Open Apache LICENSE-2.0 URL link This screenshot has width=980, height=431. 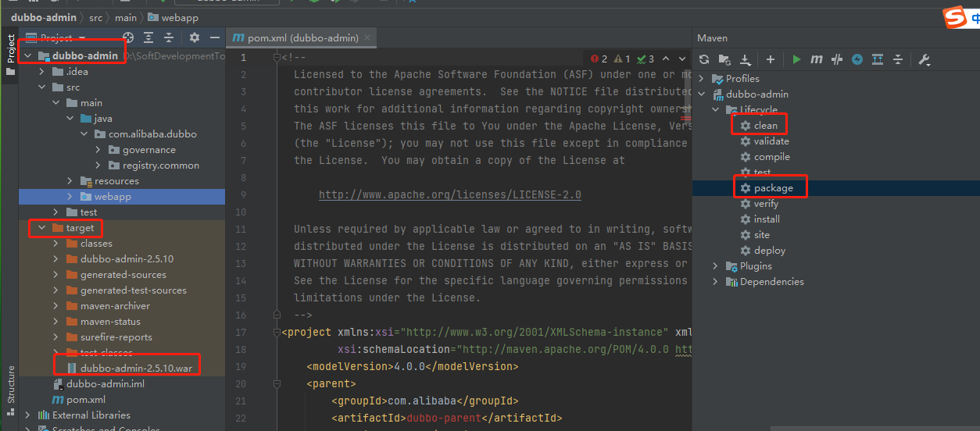pos(449,194)
